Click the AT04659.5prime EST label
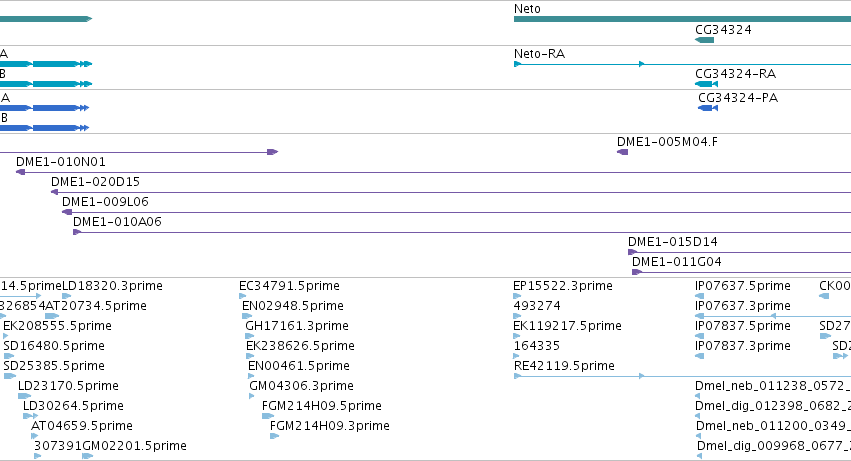Viewport: 851px width, 461px height. click(82, 426)
